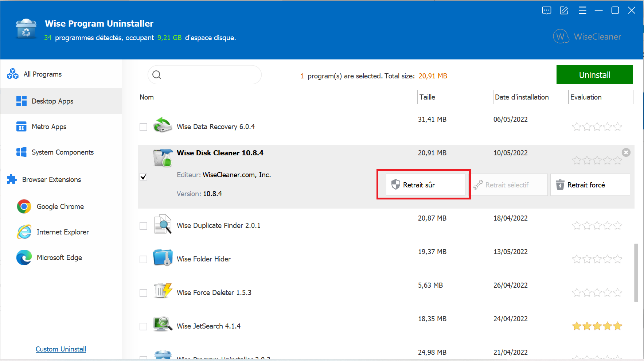Click the Wise JetSearch program icon
This screenshot has height=361, width=644.
pos(163,324)
